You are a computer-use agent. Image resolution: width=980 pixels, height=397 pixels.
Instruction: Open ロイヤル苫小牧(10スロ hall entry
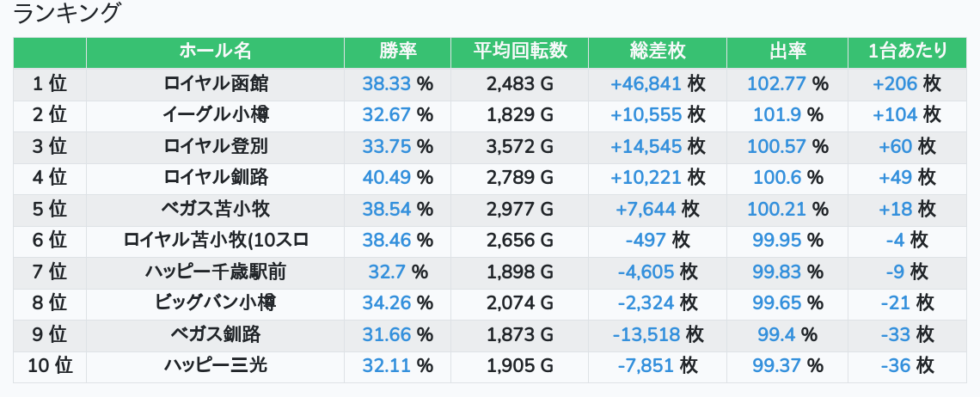[215, 240]
